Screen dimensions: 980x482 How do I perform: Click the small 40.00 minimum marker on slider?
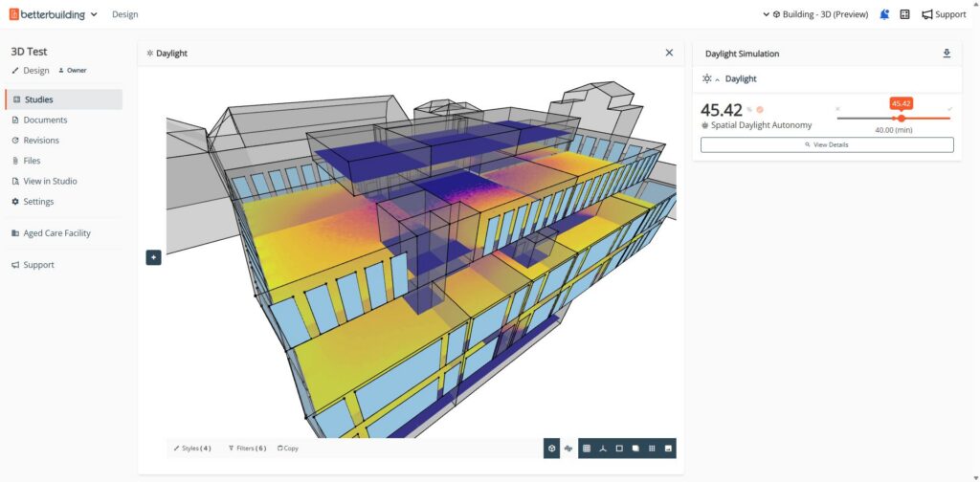pyautogui.click(x=894, y=118)
